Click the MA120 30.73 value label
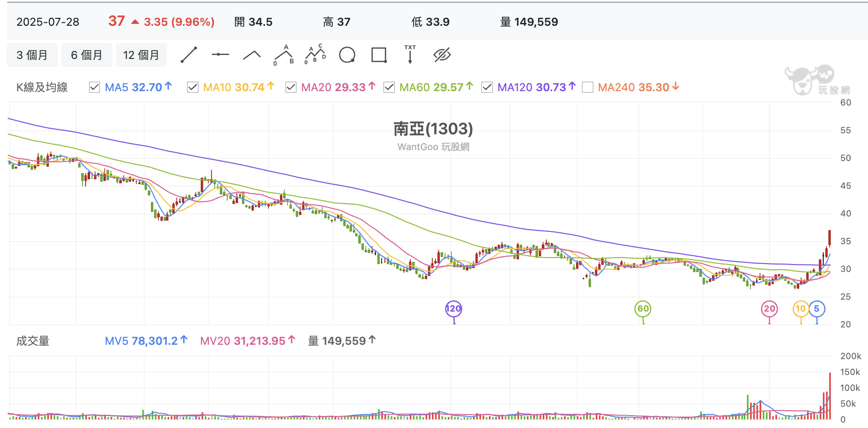The height and width of the screenshot is (428, 868). [x=536, y=87]
